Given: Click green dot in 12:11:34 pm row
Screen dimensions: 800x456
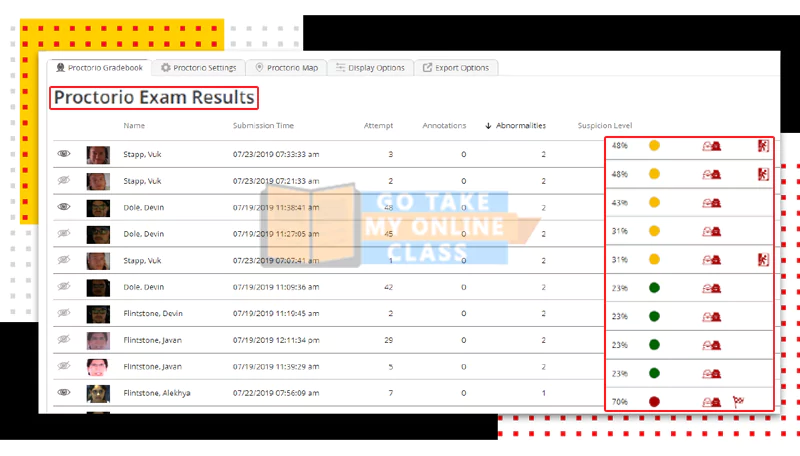Looking at the screenshot, I should (x=654, y=345).
